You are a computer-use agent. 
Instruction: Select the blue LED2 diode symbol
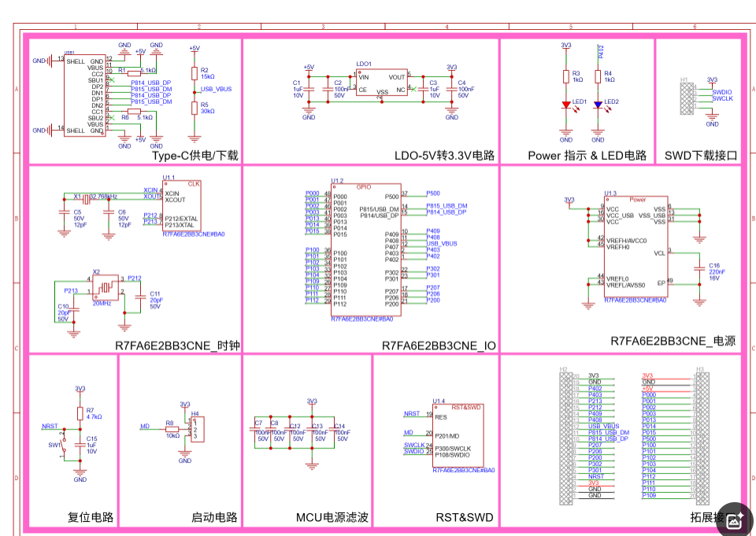[x=598, y=105]
